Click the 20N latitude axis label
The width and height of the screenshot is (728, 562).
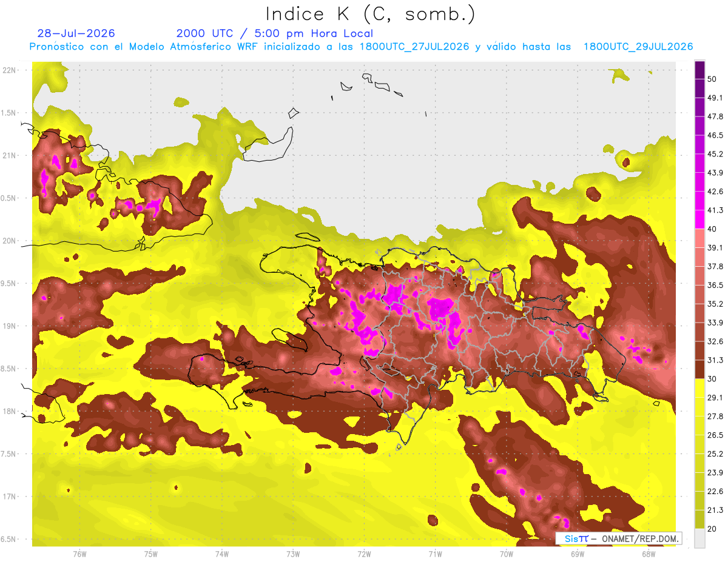(10, 241)
